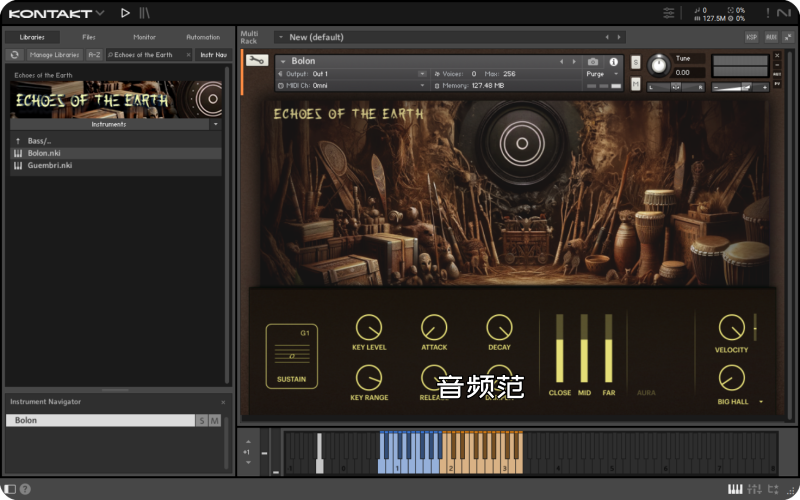Adjust the Close mic level slider

pyautogui.click(x=559, y=350)
